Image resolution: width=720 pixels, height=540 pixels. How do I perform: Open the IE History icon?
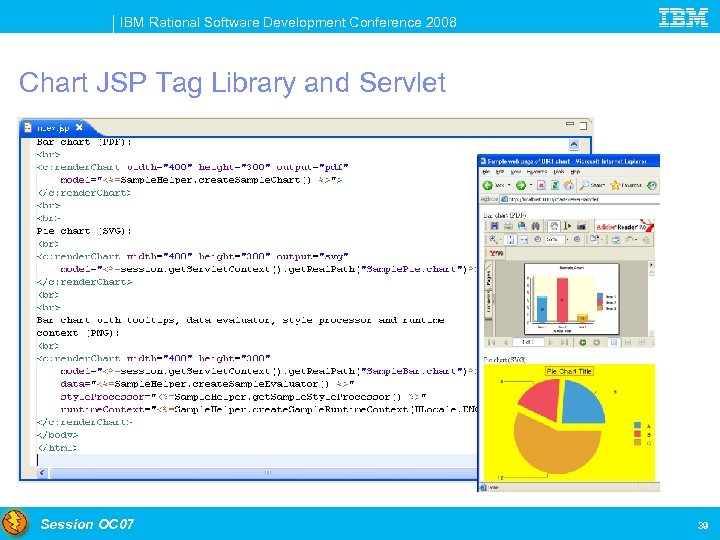tap(652, 185)
